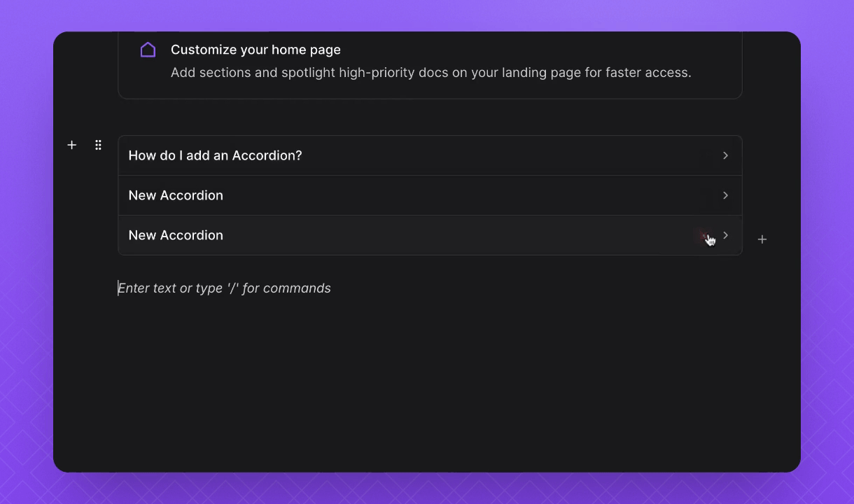Click blank space inside the first accordion row

point(490,155)
